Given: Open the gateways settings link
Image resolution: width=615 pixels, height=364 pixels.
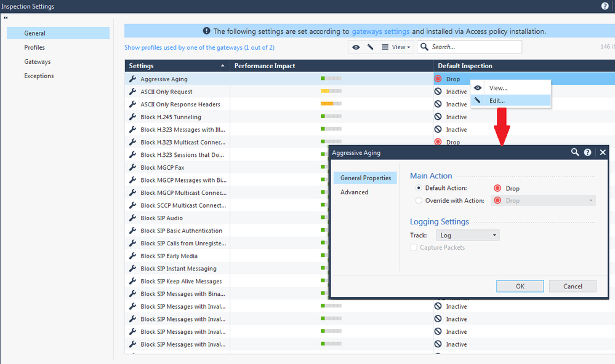Looking at the screenshot, I should (380, 31).
